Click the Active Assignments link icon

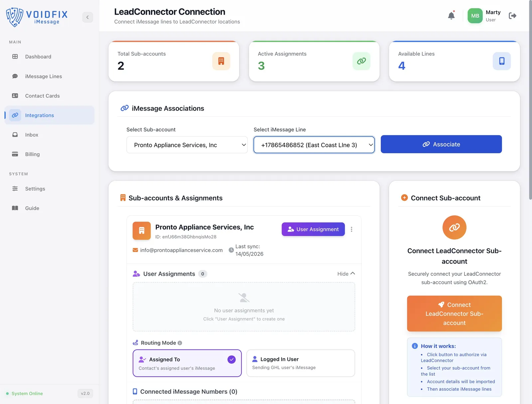(x=361, y=61)
